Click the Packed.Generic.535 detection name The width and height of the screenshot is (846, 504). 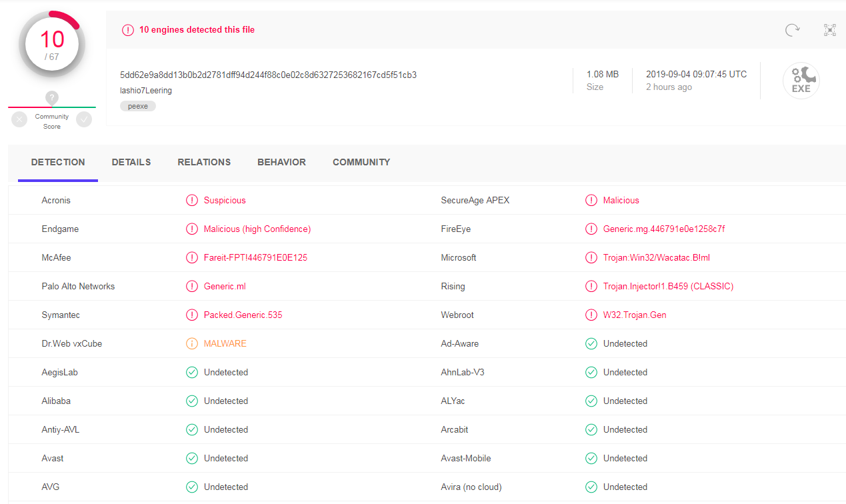[x=243, y=315]
